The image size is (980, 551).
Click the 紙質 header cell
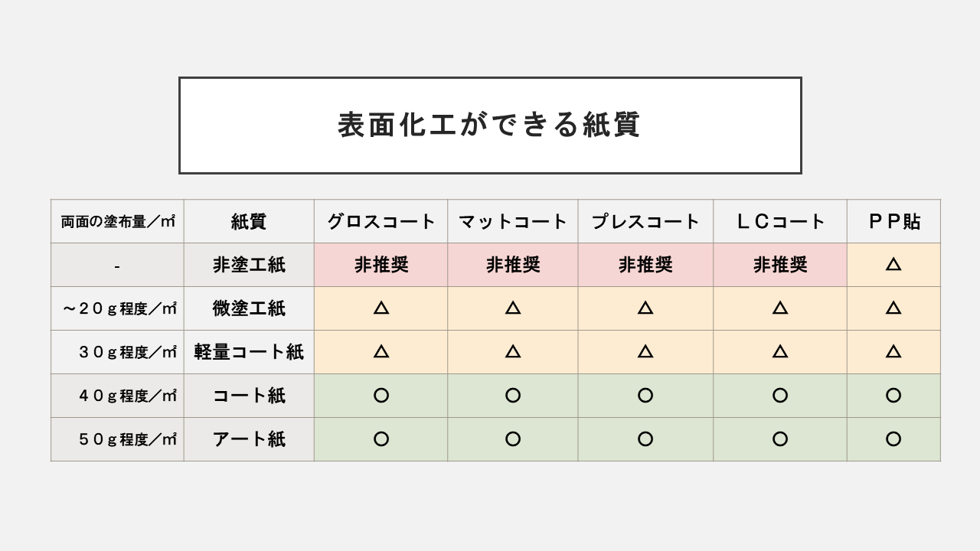pyautogui.click(x=249, y=222)
